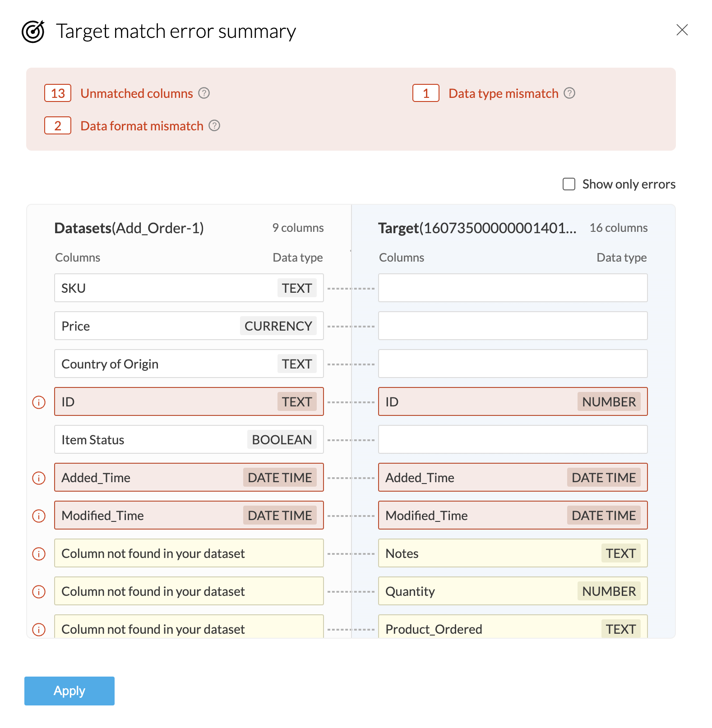Click info icon for the Quantity row
This screenshot has width=712, height=728.
pyautogui.click(x=39, y=591)
